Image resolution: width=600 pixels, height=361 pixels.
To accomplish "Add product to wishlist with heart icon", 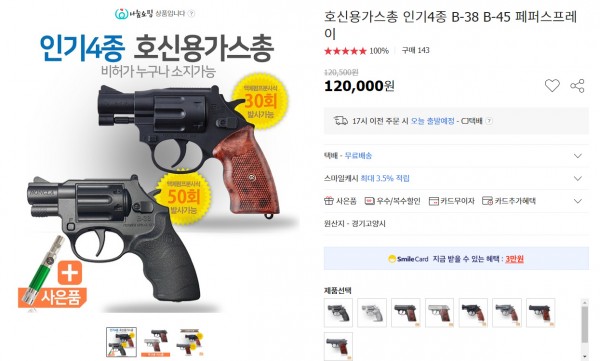I will [x=552, y=85].
